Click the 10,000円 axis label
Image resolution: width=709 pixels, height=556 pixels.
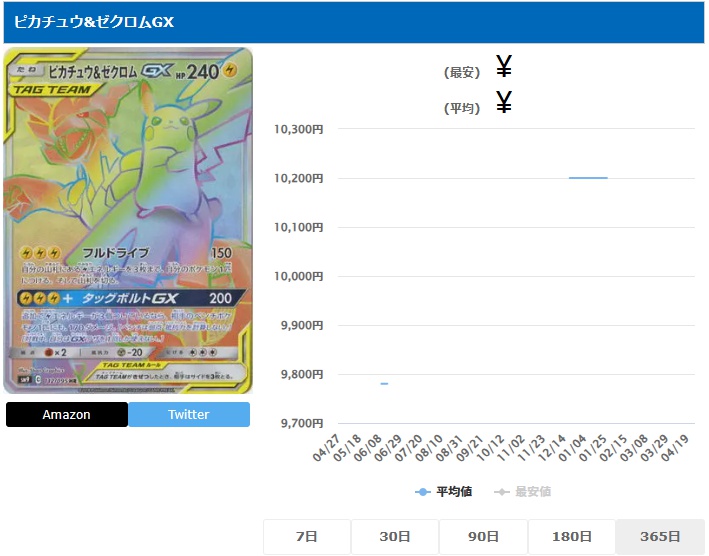(299, 276)
